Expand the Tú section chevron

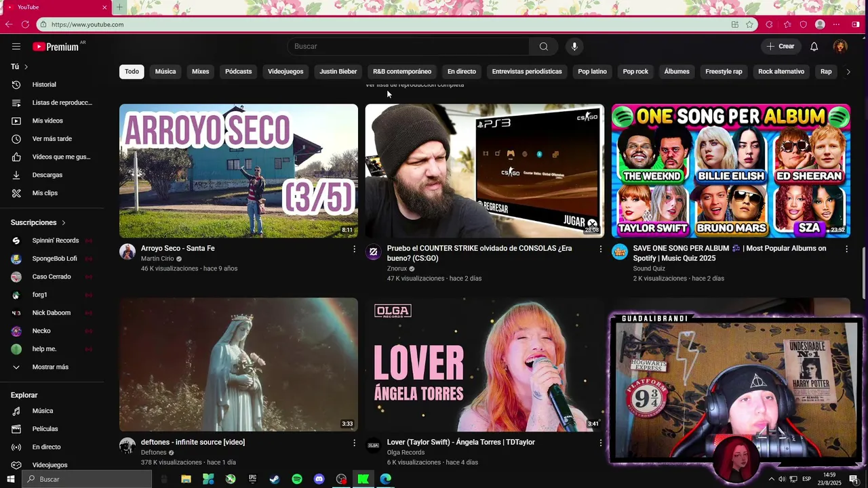pyautogui.click(x=26, y=66)
